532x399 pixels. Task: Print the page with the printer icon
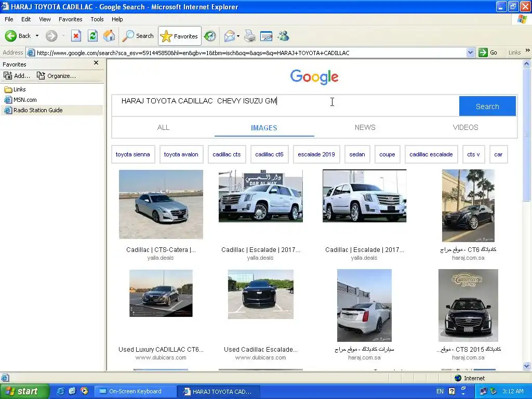tap(250, 36)
